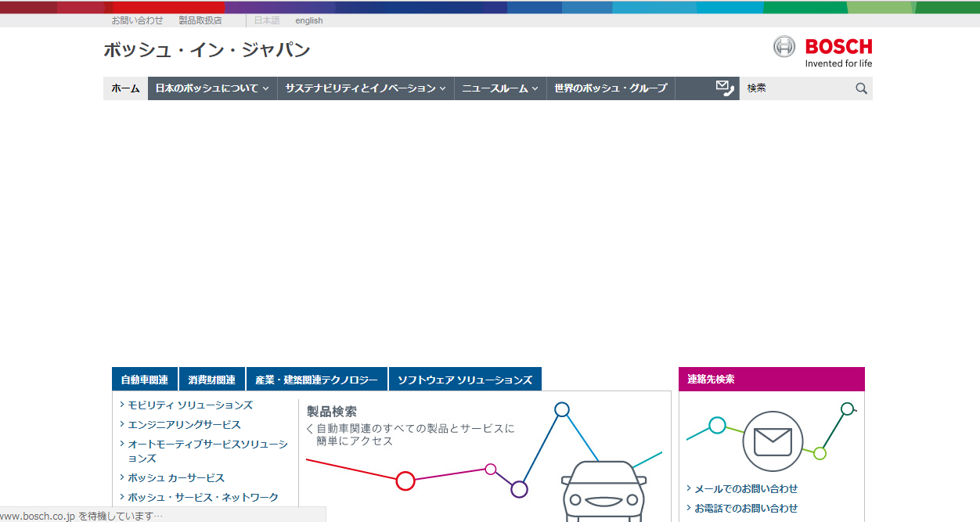The width and height of the screenshot is (980, 522).
Task: Expand the ニュースルーム dropdown menu
Action: (499, 88)
